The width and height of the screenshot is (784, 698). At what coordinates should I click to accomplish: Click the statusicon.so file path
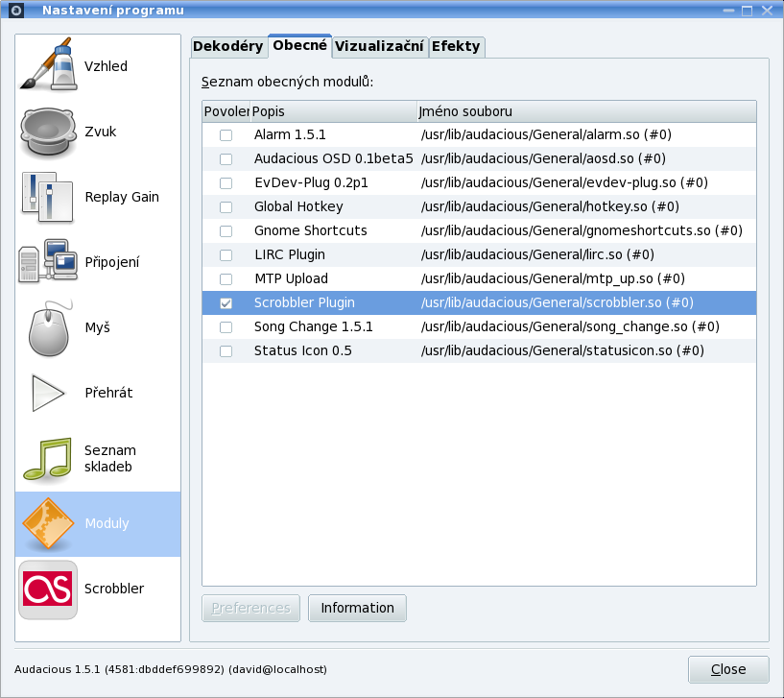click(x=562, y=350)
